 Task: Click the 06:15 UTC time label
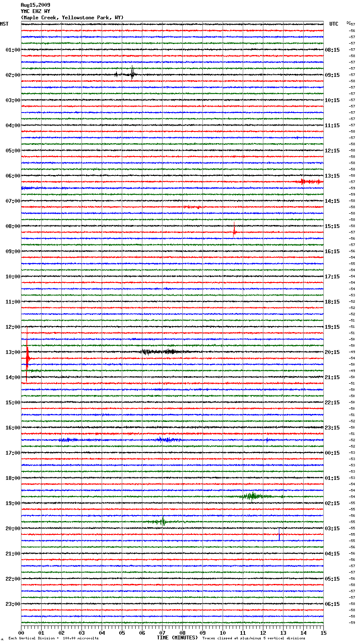pos(332,604)
